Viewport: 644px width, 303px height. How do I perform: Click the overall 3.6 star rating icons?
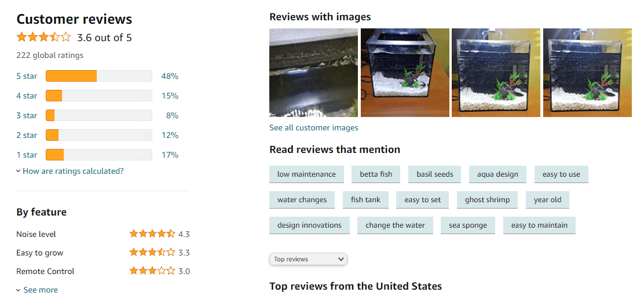(x=43, y=38)
